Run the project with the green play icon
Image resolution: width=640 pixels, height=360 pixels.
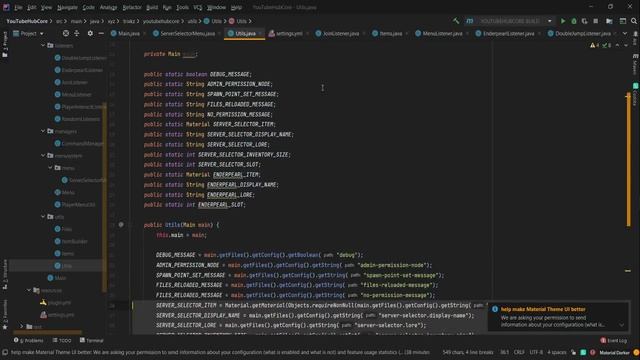tap(563, 21)
